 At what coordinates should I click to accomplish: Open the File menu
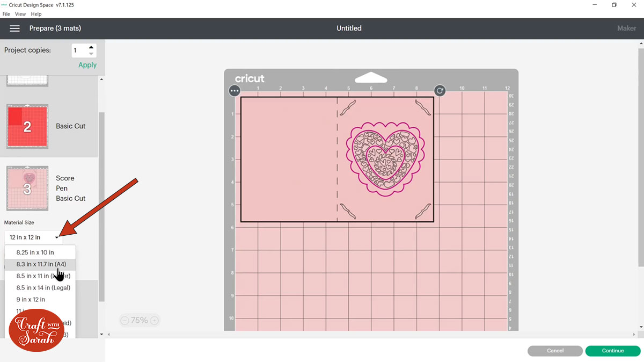pyautogui.click(x=6, y=14)
